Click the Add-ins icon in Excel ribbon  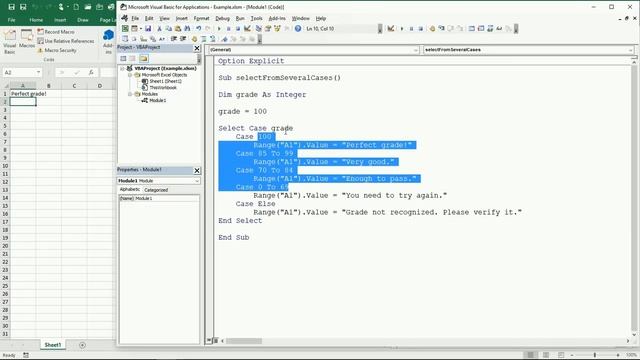(108, 41)
